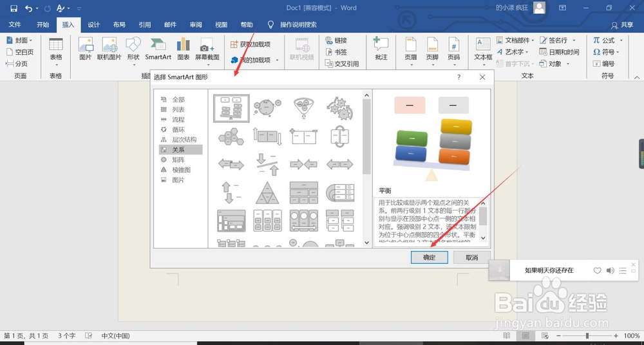
Task: Expand the 公式 equation dropdown
Action: 621,41
